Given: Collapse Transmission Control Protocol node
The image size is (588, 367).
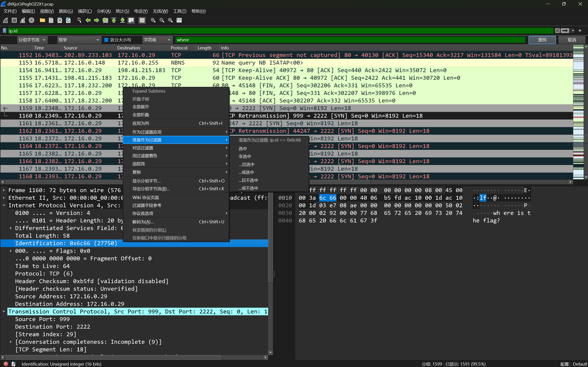Looking at the screenshot, I should (4, 312).
